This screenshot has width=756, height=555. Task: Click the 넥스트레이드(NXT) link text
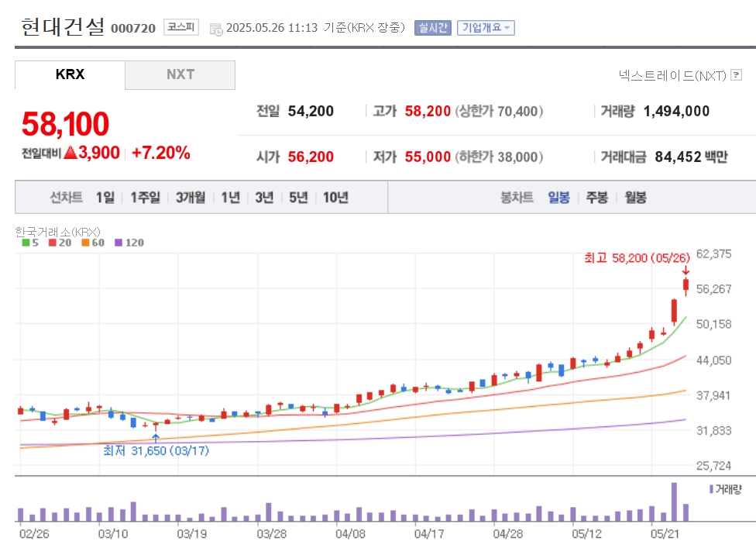coord(672,75)
